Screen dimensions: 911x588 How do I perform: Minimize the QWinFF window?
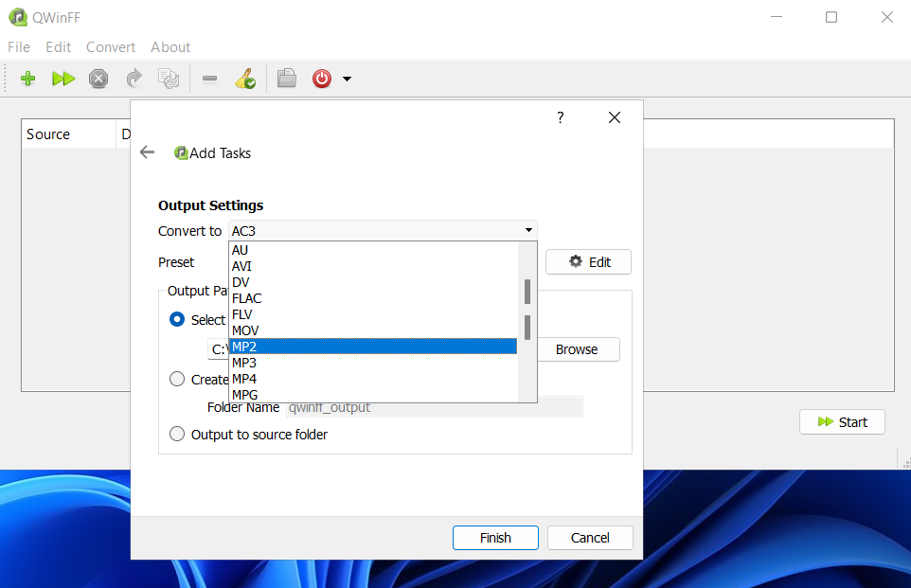click(x=777, y=17)
